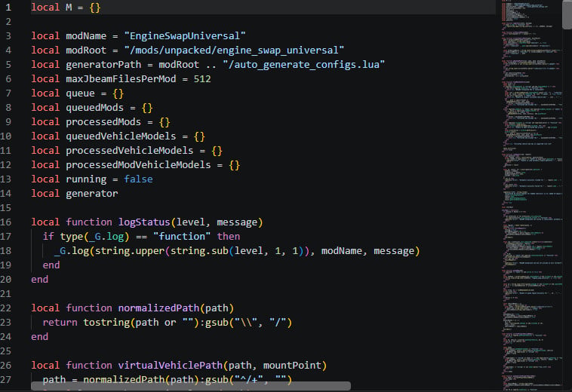Click the "then" keyword on line 17
This screenshot has width=572, height=392.
coord(229,237)
